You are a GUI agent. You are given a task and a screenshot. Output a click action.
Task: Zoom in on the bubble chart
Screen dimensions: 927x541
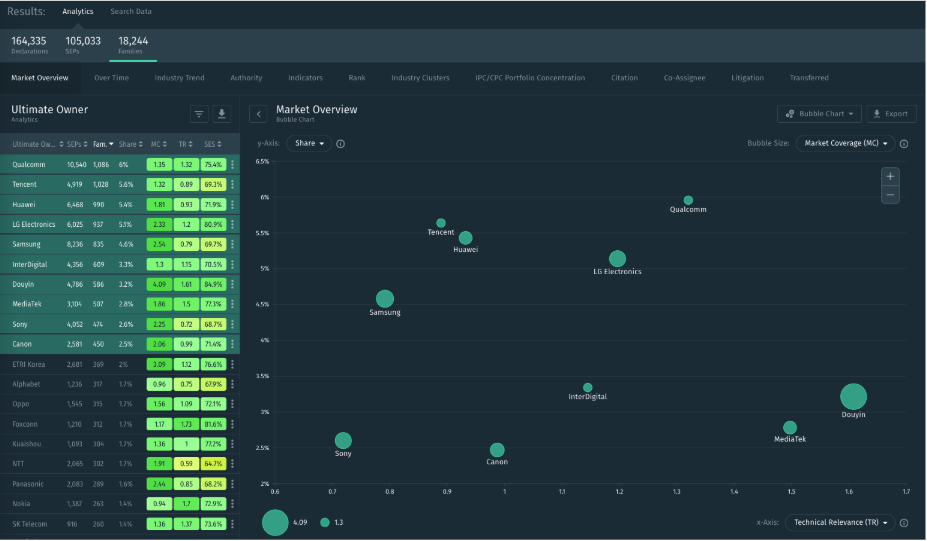coord(890,176)
